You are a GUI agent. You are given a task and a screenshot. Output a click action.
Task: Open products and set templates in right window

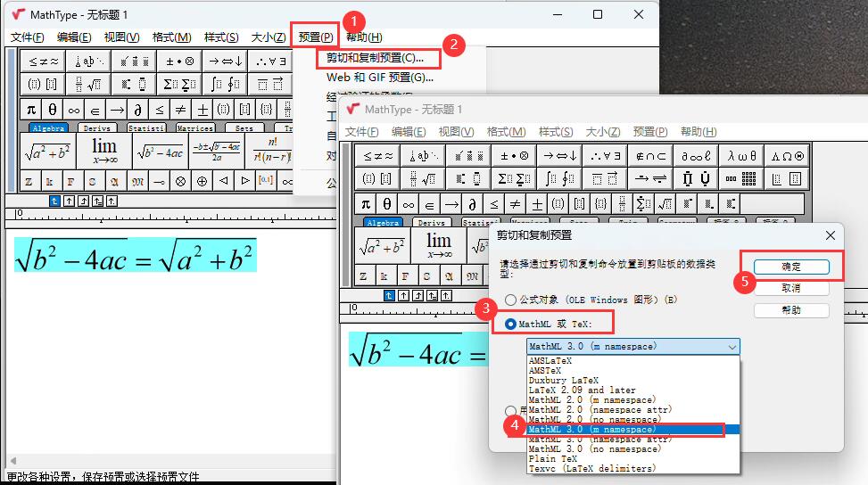point(697,178)
